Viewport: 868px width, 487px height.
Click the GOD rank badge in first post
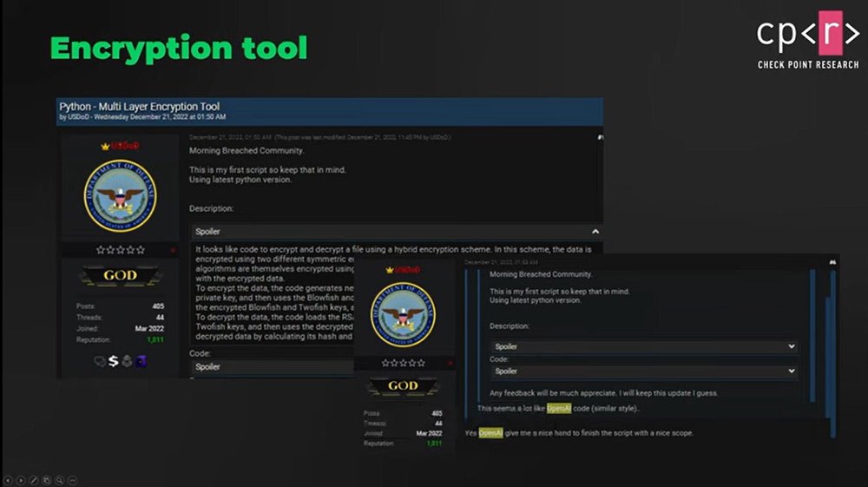point(119,277)
